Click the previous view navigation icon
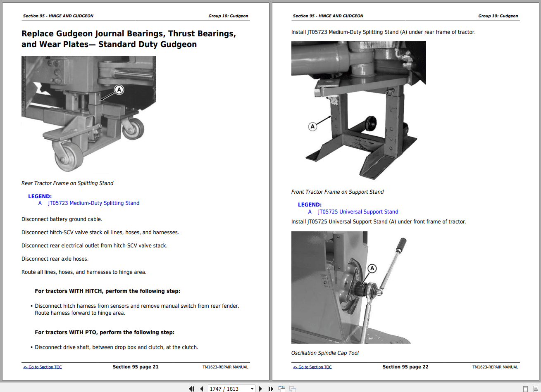Viewport: 541px width, 392px height. click(282, 389)
